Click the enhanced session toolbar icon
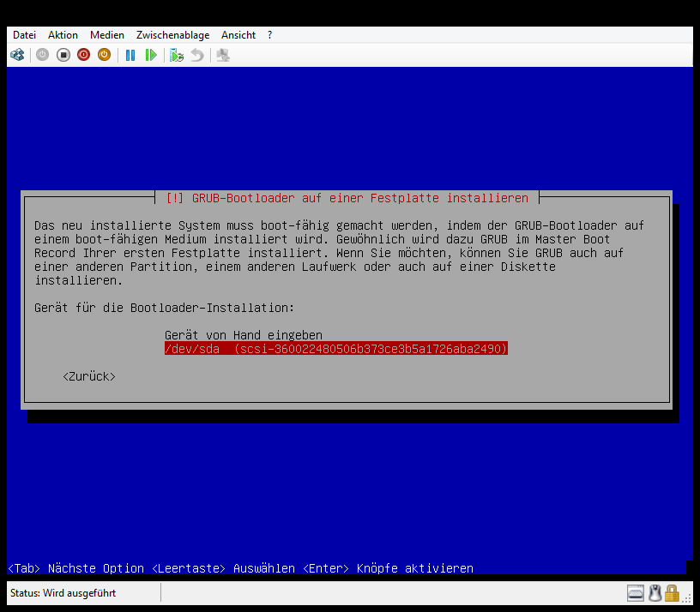This screenshot has width=700, height=612. [223, 56]
